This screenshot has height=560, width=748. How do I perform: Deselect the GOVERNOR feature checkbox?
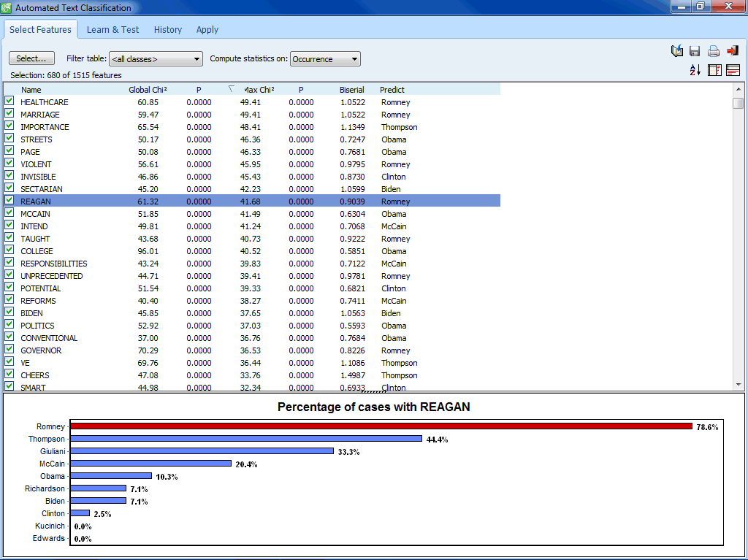click(x=9, y=350)
